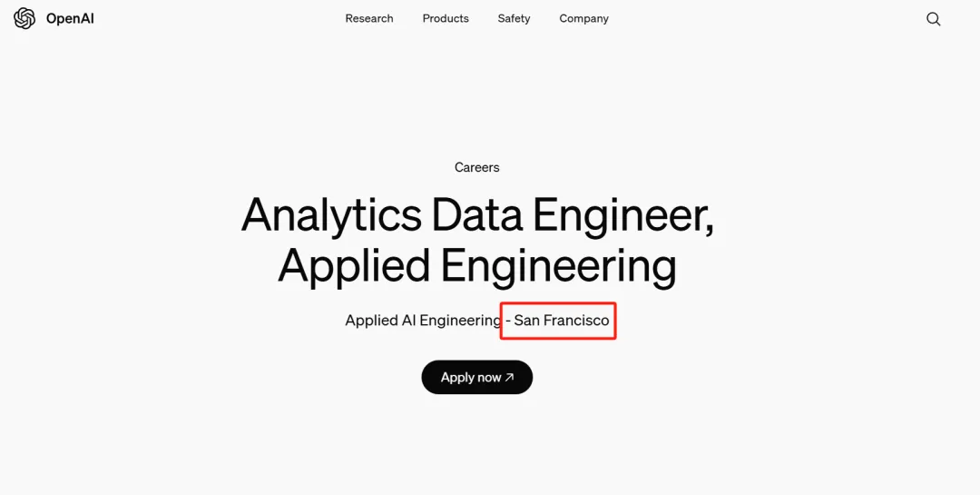Click the dash before San Francisco

[x=508, y=322]
